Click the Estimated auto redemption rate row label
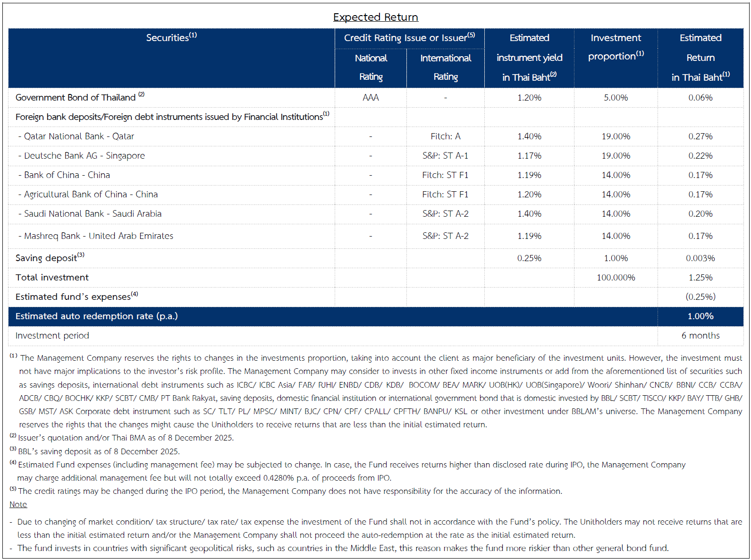751x560 pixels. pyautogui.click(x=96, y=316)
